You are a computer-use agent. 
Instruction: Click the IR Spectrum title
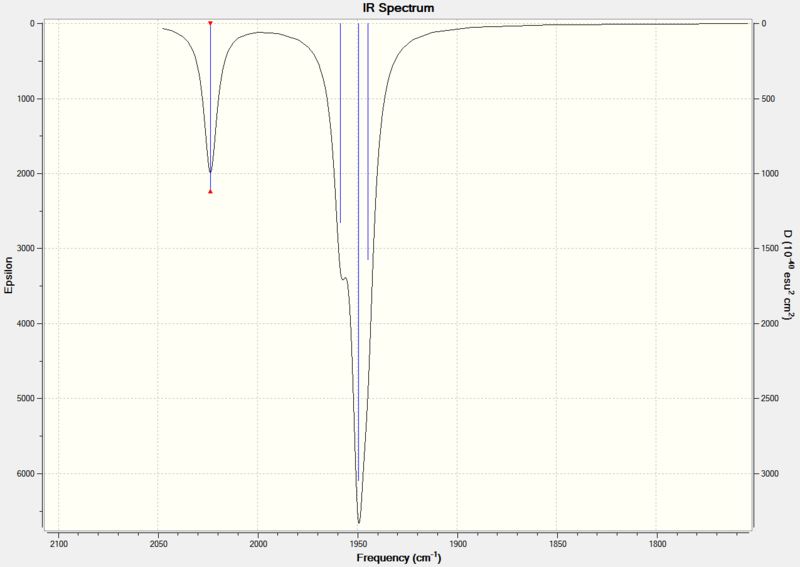pyautogui.click(x=398, y=8)
